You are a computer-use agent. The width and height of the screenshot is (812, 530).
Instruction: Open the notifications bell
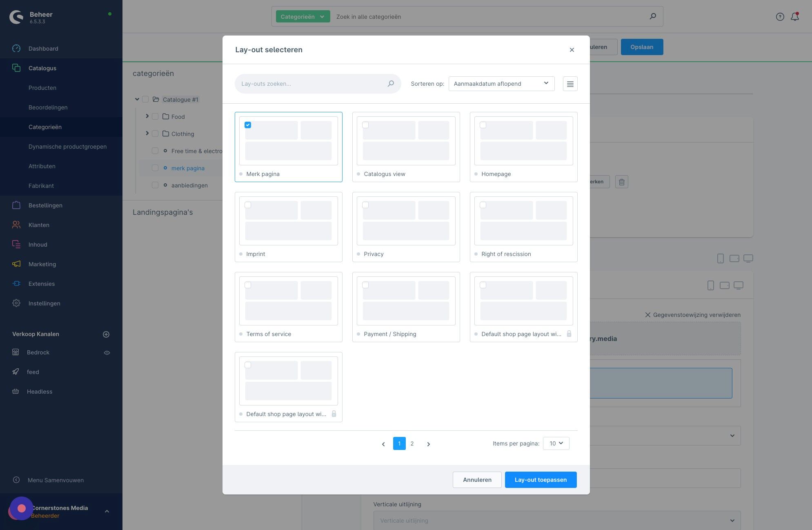795,17
